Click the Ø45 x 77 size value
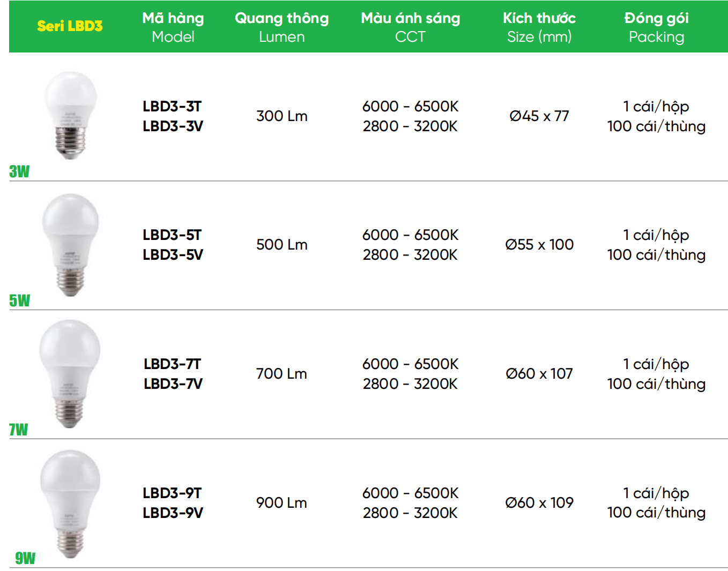This screenshot has width=728, height=571. click(x=539, y=116)
